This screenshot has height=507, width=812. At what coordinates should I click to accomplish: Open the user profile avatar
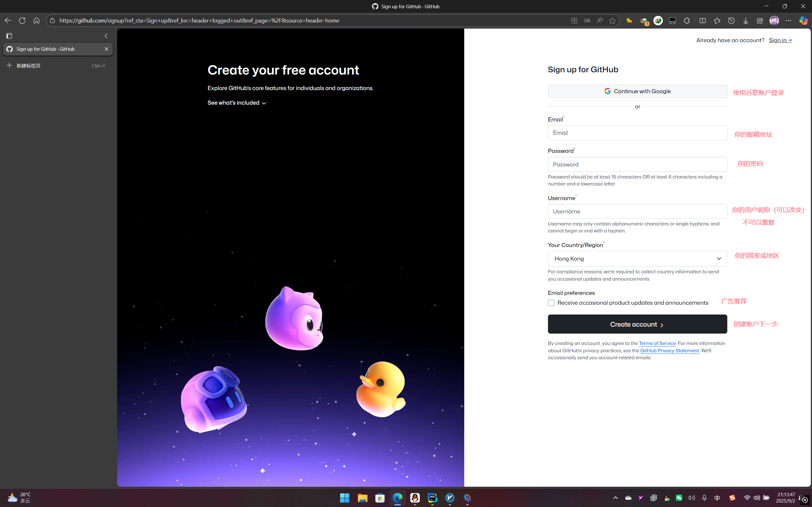pos(774,21)
